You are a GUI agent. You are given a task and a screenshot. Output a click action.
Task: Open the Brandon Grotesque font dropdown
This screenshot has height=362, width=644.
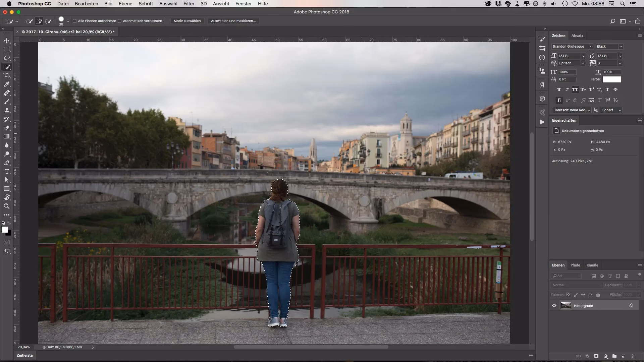(x=592, y=46)
